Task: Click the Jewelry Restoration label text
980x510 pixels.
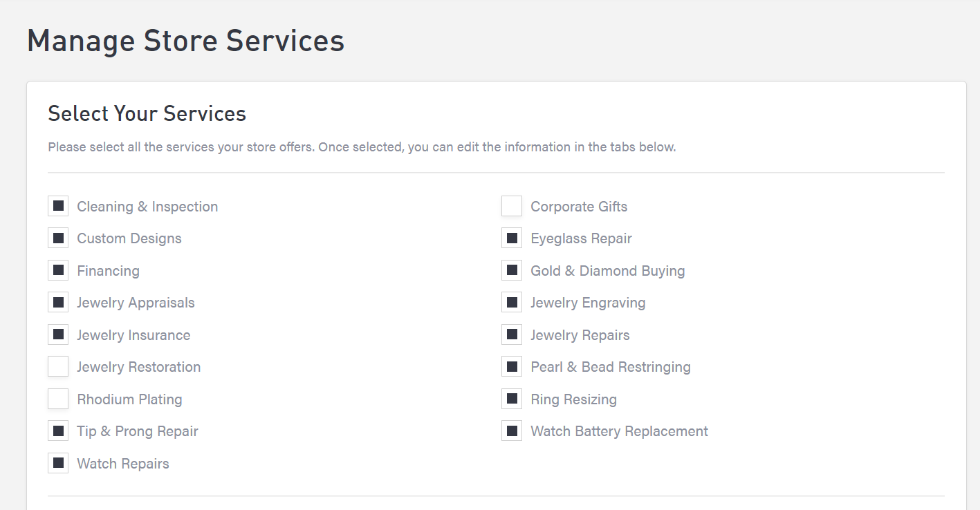Action: click(x=138, y=367)
